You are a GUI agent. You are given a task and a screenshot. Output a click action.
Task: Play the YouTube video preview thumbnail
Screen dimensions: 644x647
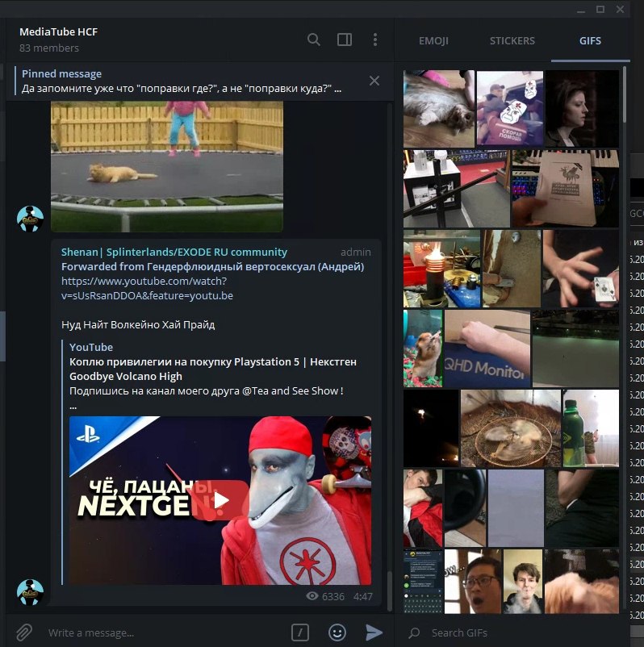point(220,500)
